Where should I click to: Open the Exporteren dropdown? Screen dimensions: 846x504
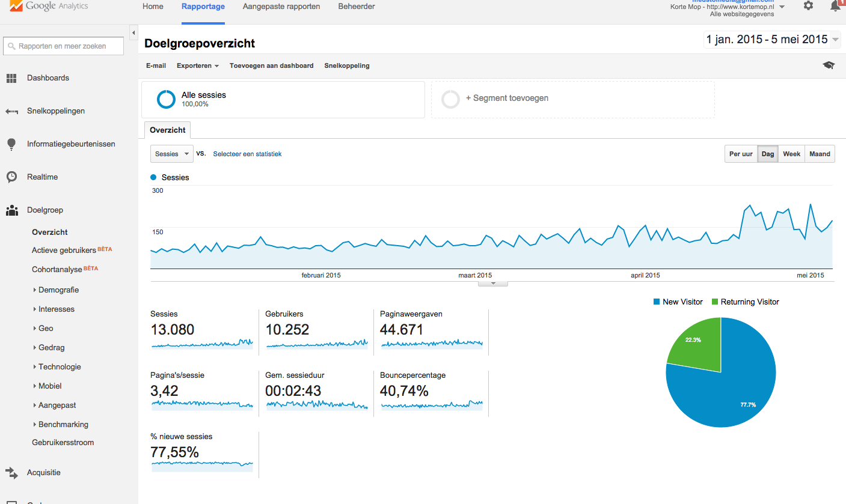[x=197, y=65]
